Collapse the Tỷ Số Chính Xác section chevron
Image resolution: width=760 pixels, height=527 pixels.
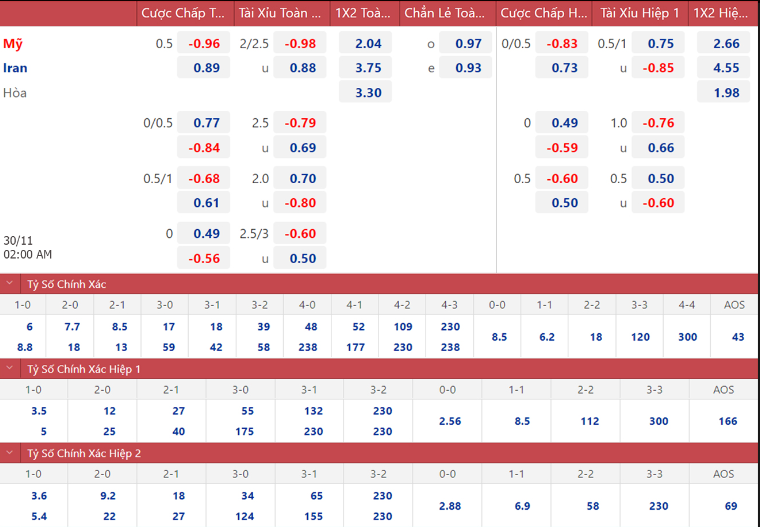coord(10,283)
